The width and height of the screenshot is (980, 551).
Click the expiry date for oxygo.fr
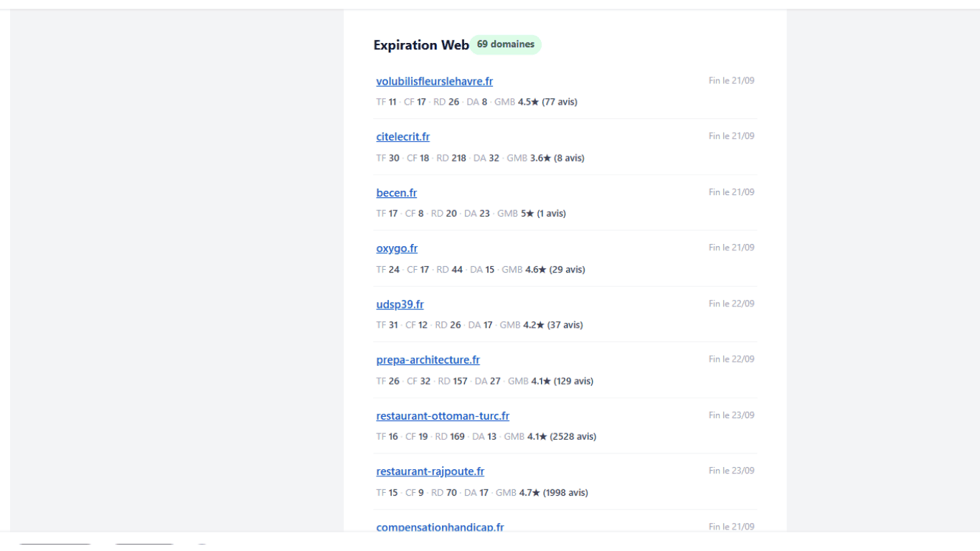(x=731, y=247)
